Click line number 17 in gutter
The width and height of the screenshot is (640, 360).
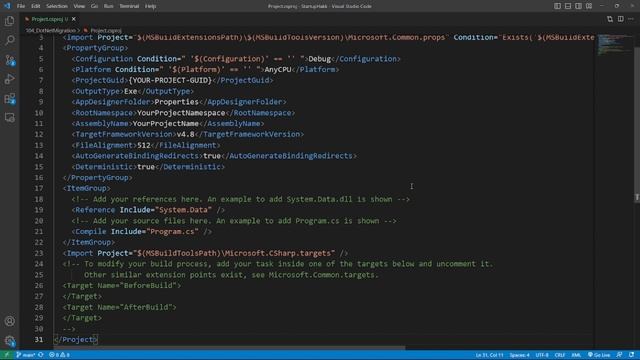[x=39, y=188]
